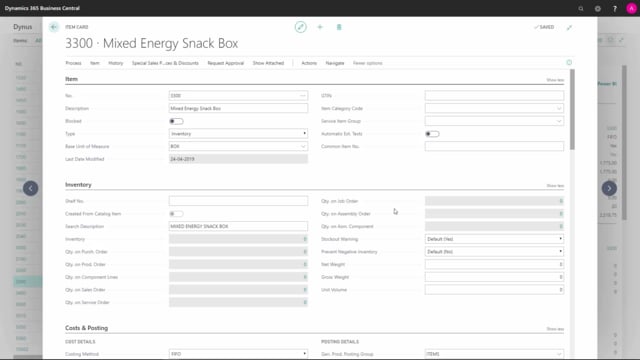Viewport: 640px width, 360px height.
Task: Open Base Unit of Measure dropdown
Action: point(303,146)
